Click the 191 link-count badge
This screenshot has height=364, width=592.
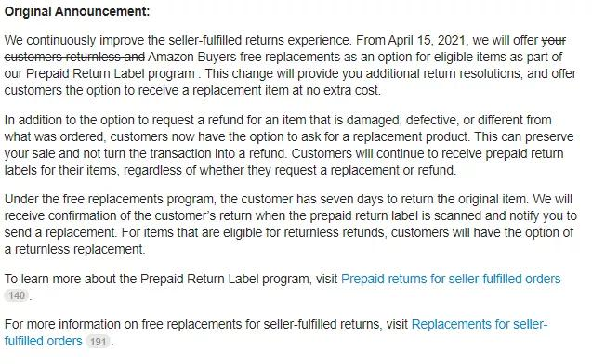click(99, 342)
